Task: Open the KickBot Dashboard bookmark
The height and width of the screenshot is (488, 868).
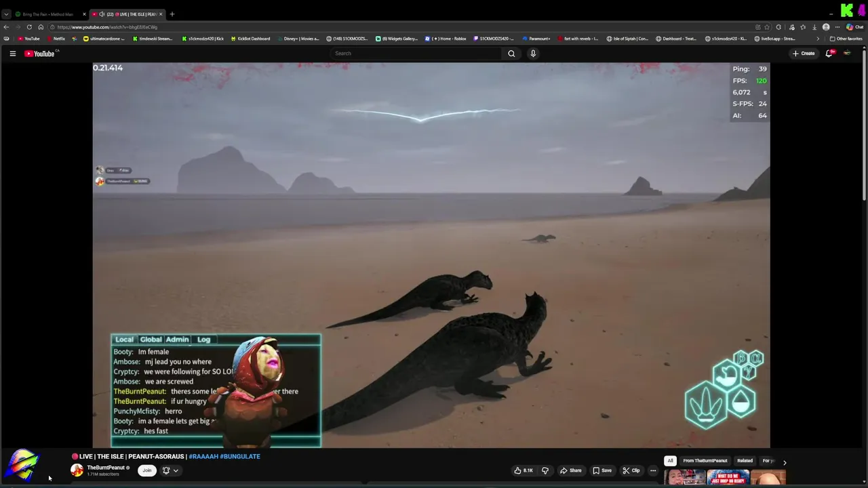Action: [251, 39]
